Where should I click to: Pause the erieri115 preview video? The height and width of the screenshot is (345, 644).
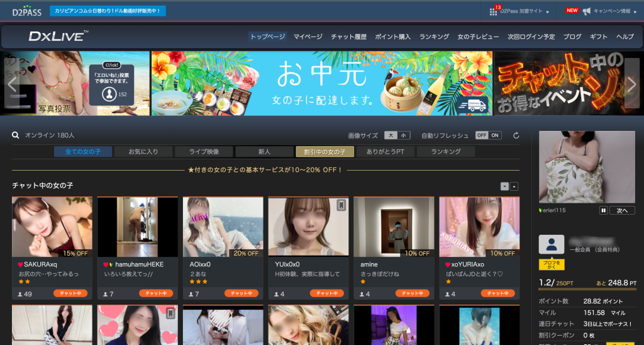pos(603,210)
